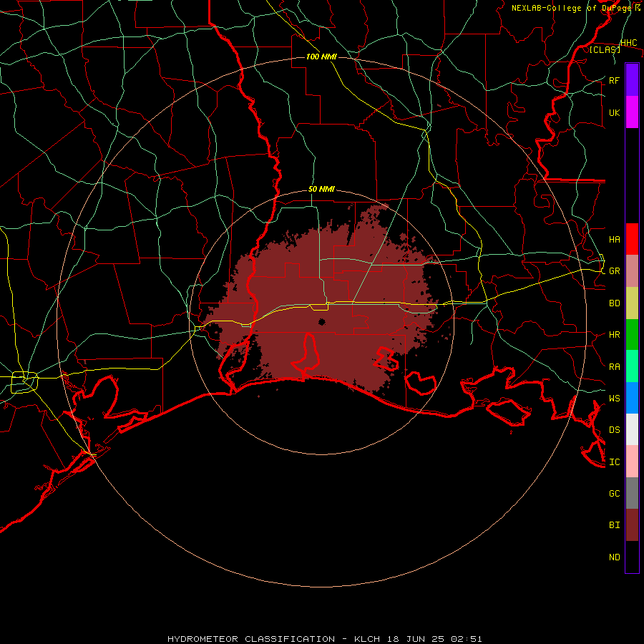Click the GR pink legend swatch
644x644 pixels.
[632, 271]
